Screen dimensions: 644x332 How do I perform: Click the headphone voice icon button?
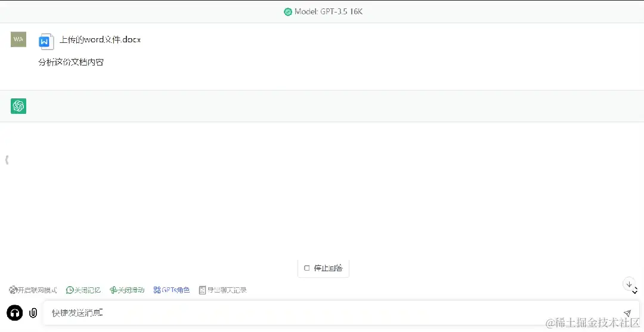tap(15, 313)
